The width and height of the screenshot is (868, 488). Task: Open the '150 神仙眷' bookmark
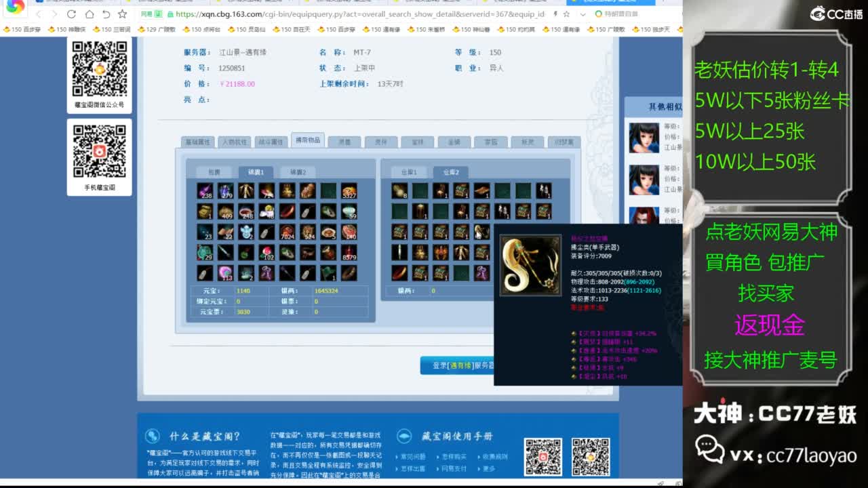[475, 29]
